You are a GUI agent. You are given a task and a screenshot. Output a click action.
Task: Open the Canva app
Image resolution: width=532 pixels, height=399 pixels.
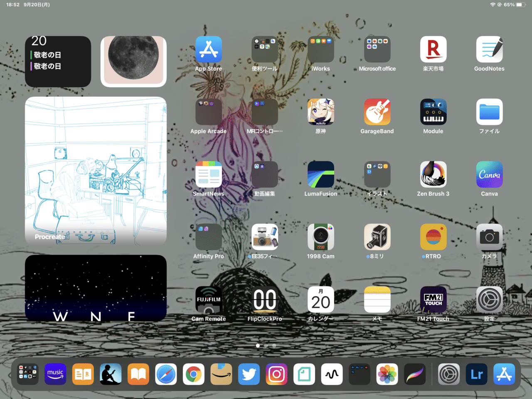click(489, 175)
